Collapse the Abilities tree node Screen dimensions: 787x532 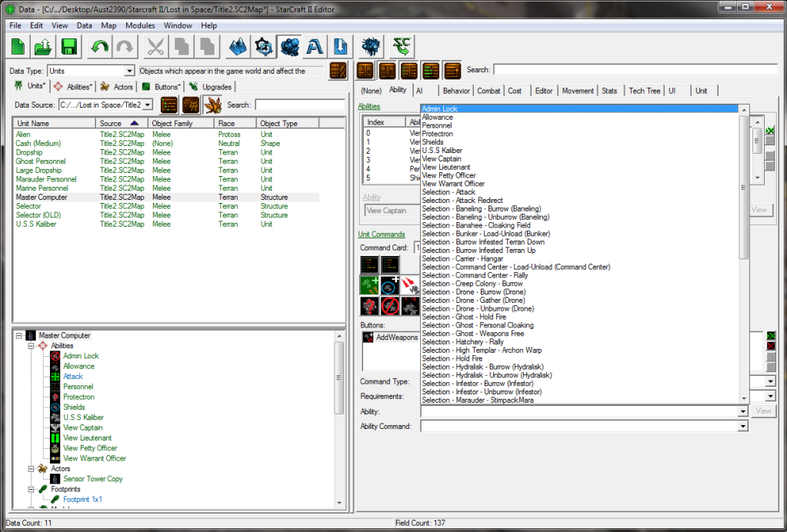[31, 345]
